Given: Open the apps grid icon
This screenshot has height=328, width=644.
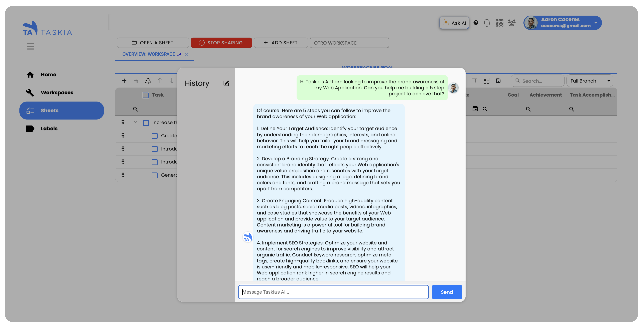Looking at the screenshot, I should pyautogui.click(x=499, y=23).
